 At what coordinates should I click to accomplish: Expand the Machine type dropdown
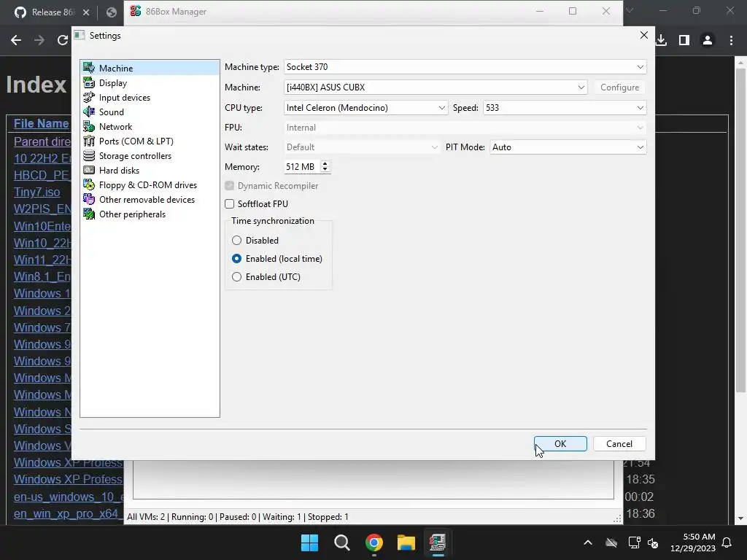click(x=465, y=67)
